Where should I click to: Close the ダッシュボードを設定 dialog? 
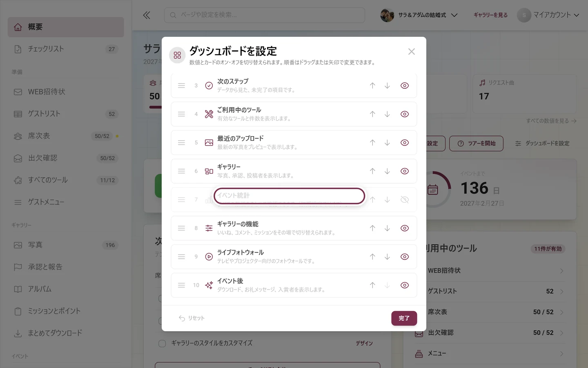coord(412,52)
